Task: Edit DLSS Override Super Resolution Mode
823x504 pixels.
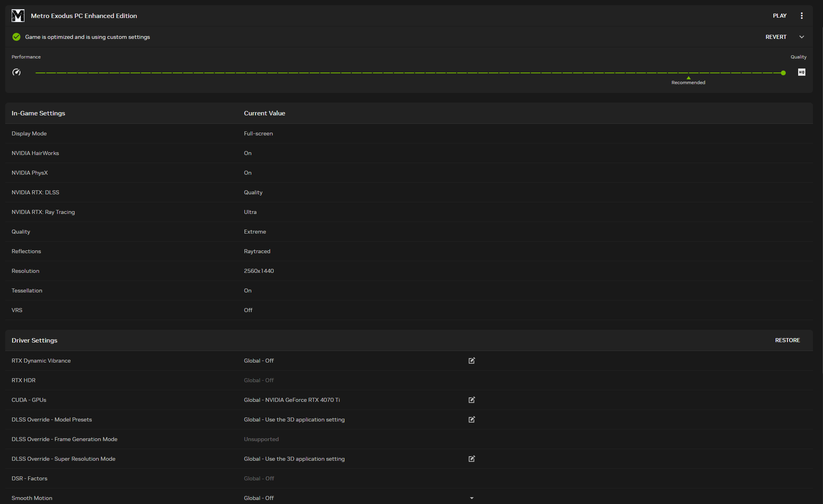Action: pos(472,459)
